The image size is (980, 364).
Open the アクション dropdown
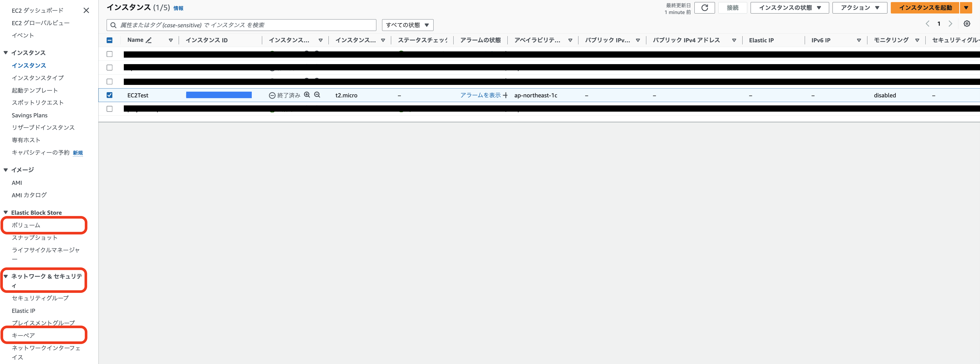(860, 7)
